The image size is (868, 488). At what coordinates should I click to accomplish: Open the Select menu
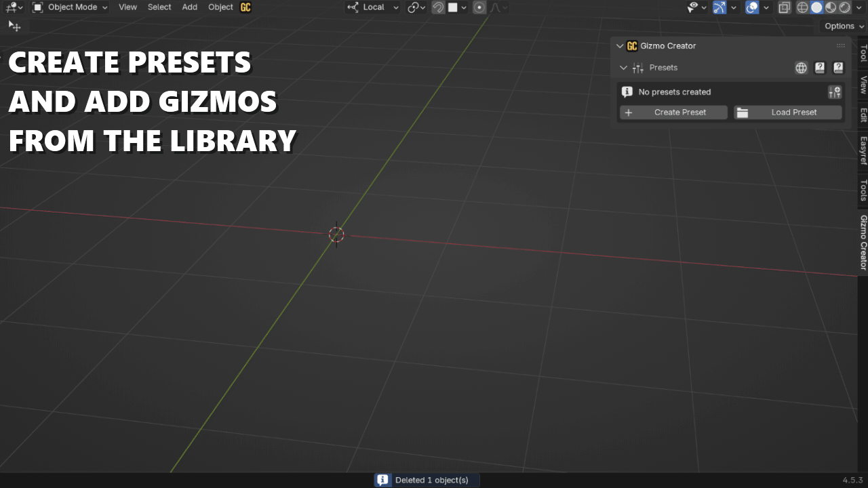click(x=159, y=7)
